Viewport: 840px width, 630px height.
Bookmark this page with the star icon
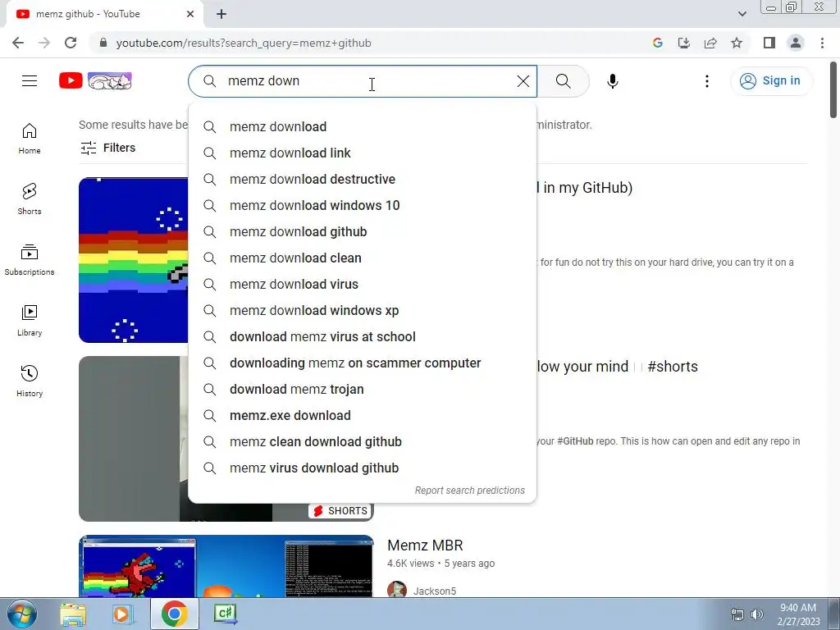[x=737, y=43]
